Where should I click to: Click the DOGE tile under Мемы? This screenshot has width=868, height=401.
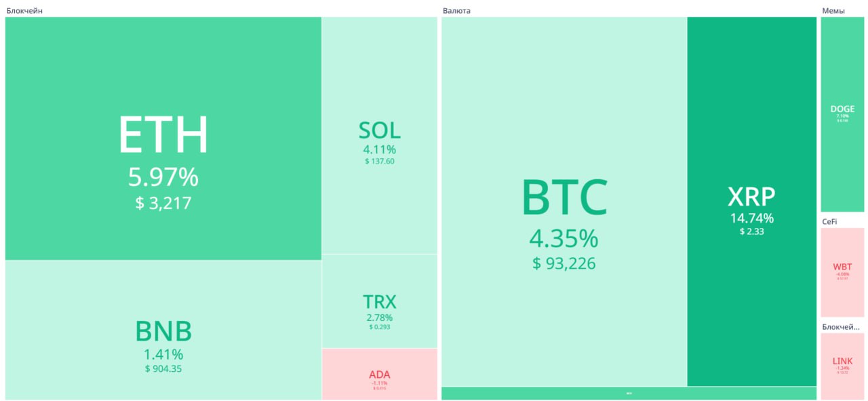coord(842,114)
